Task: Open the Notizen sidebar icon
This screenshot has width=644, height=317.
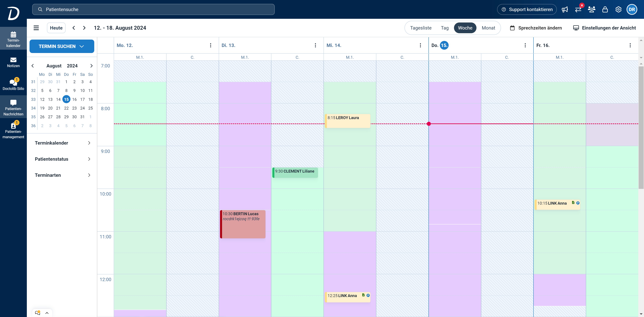Action: point(13,62)
